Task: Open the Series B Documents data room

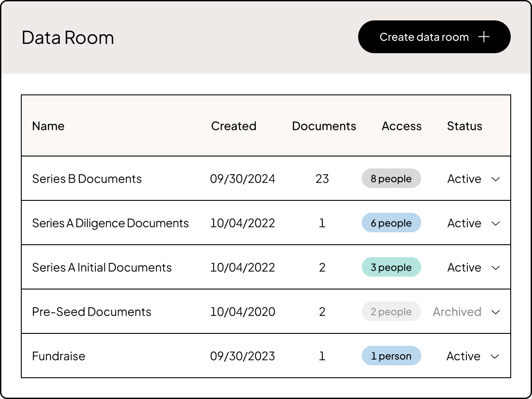Action: (x=87, y=179)
